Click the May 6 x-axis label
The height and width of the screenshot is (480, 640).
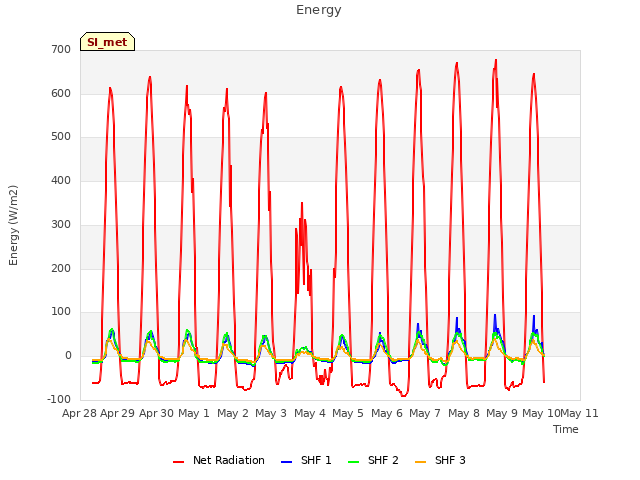[387, 413]
